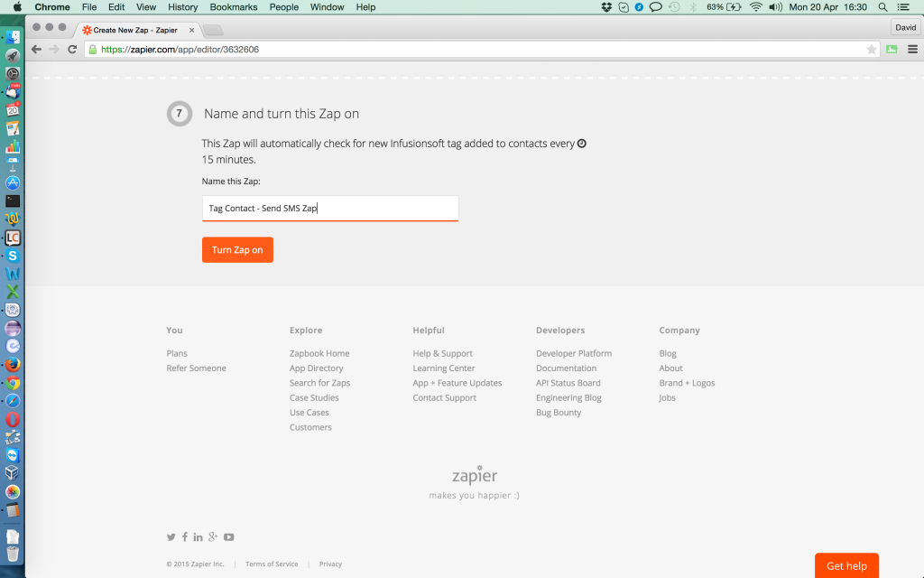Click the David profile button

[905, 28]
